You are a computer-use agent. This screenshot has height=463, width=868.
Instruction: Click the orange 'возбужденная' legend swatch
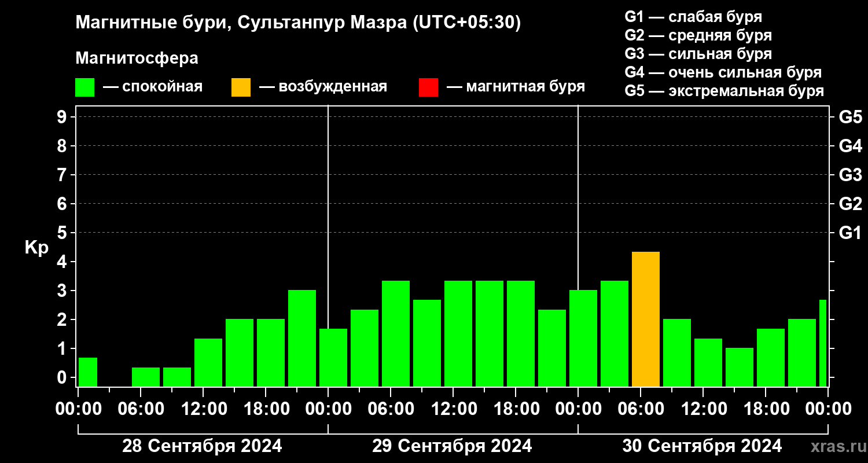(241, 87)
